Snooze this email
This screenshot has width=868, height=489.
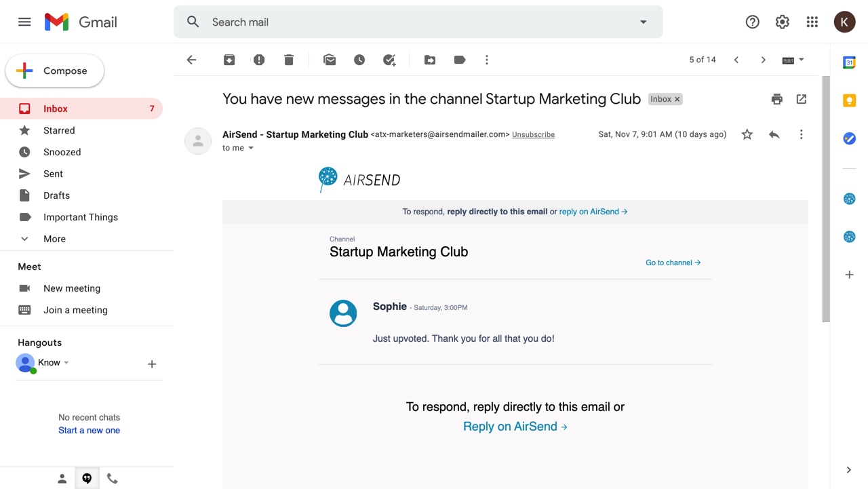(359, 60)
